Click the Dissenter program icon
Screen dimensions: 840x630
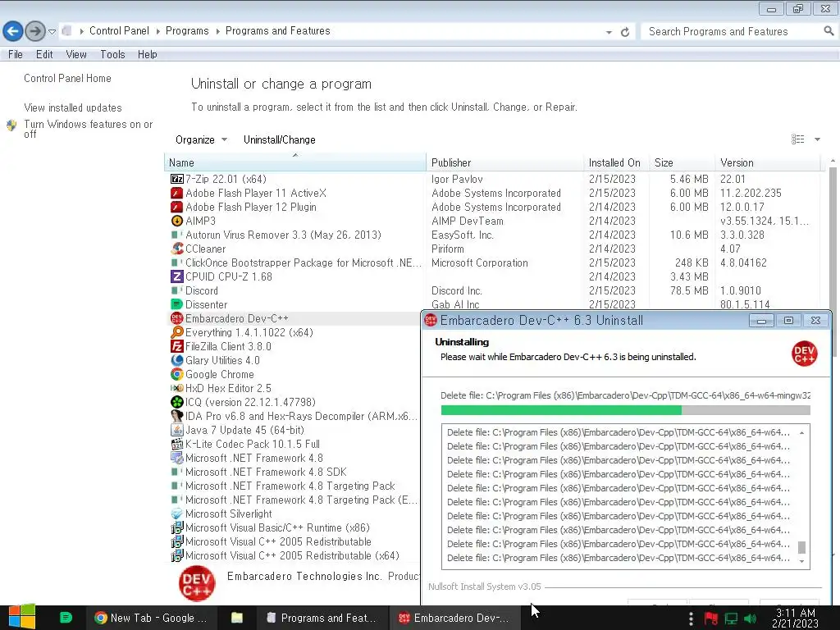pyautogui.click(x=177, y=304)
